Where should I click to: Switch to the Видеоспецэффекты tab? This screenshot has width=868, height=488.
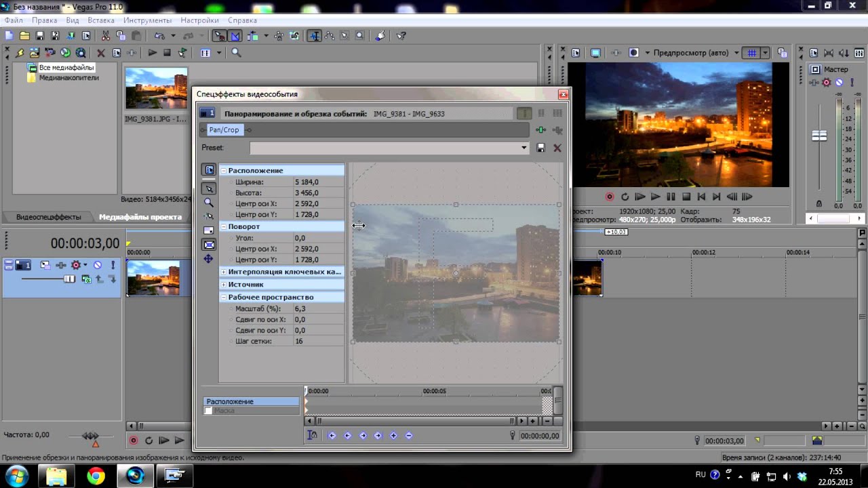(x=49, y=217)
